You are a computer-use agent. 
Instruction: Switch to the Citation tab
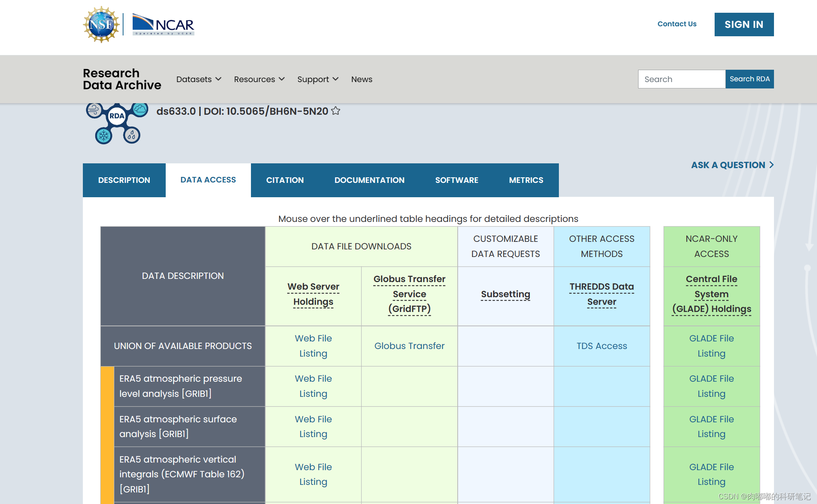point(285,180)
